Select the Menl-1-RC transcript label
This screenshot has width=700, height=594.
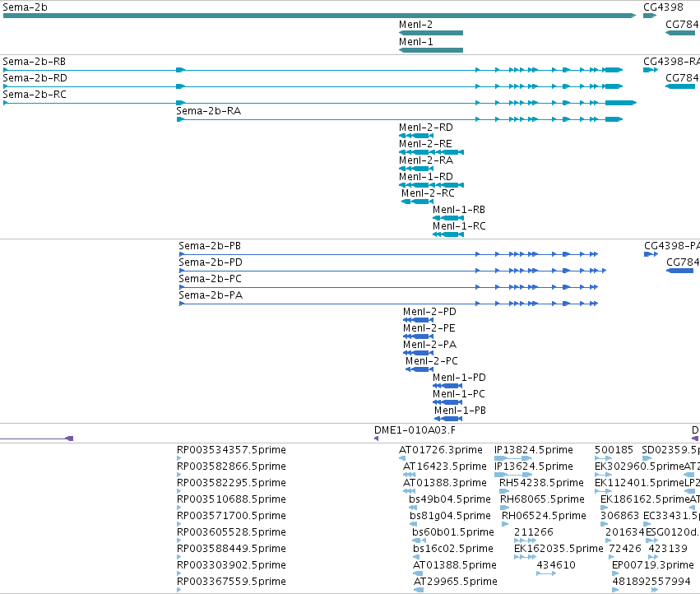coord(459,226)
